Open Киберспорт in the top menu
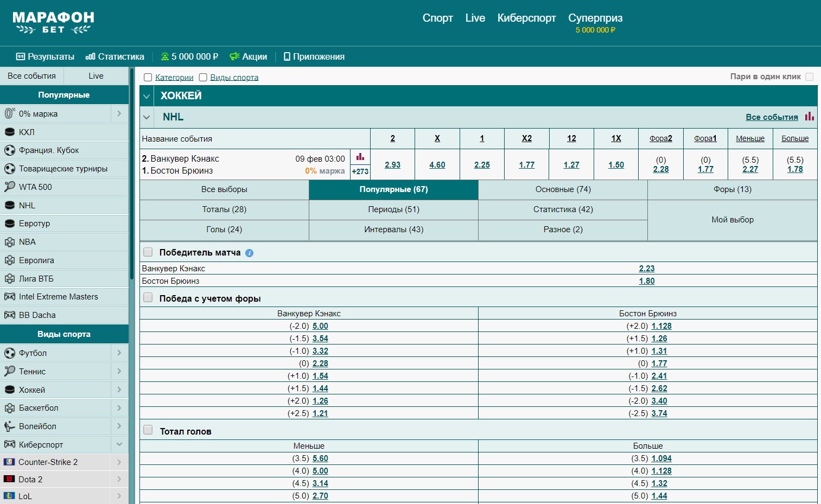The height and width of the screenshot is (504, 821). click(527, 18)
